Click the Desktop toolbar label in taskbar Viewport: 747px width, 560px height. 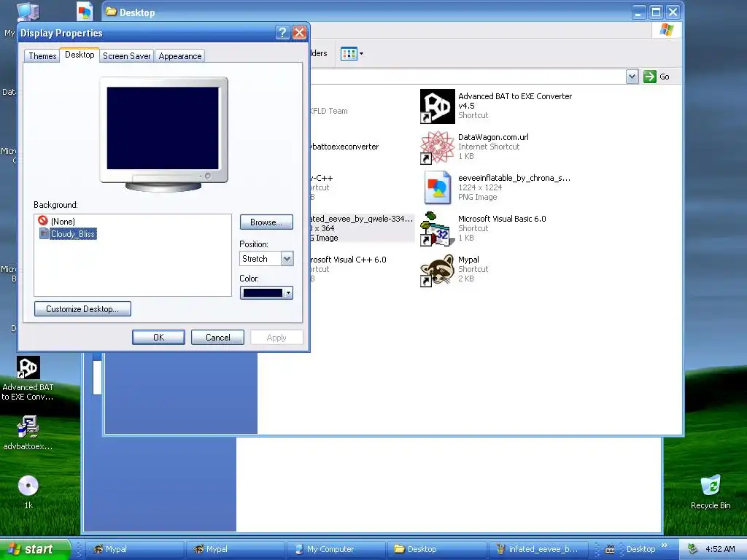[640, 549]
